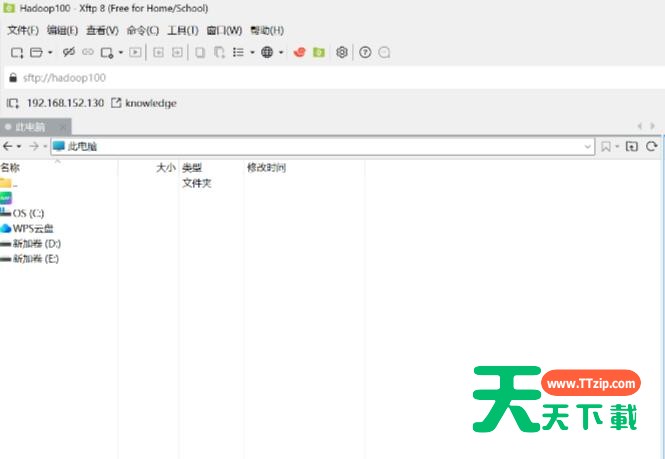Screen dimensions: 665x459
Task: Go back with the left arrow
Action: click(8, 146)
